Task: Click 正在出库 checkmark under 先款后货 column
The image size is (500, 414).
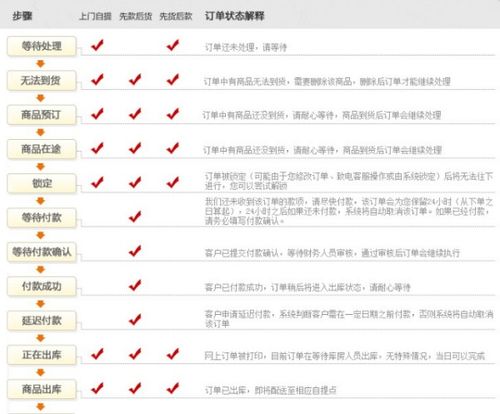Action: pyautogui.click(x=135, y=354)
